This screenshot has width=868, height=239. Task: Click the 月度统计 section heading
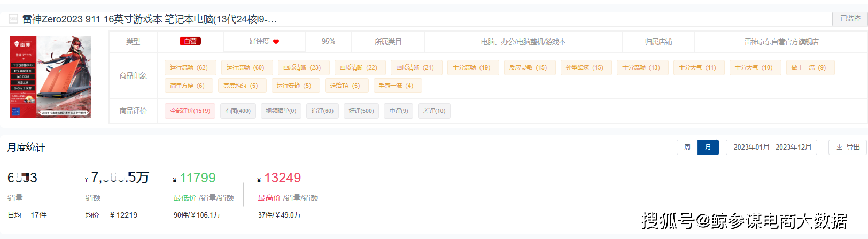[26, 148]
